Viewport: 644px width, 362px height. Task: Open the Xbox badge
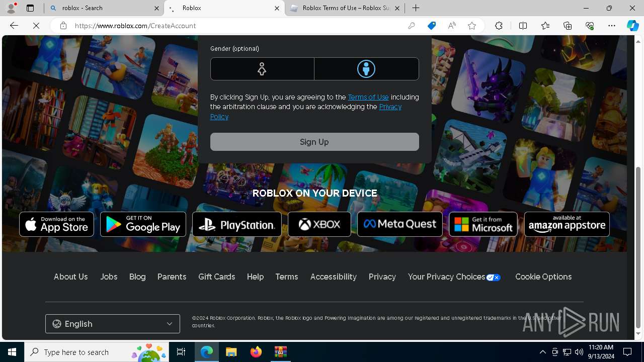319,224
